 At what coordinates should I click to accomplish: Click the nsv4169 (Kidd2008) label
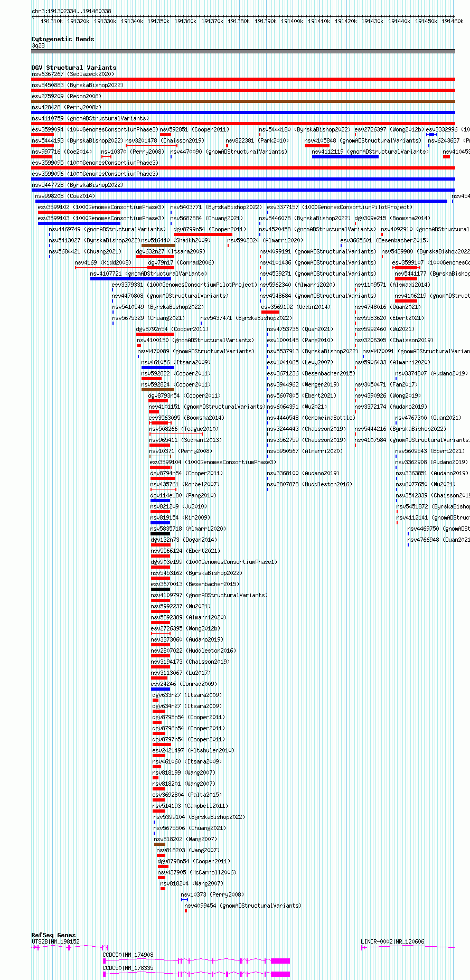tap(104, 263)
